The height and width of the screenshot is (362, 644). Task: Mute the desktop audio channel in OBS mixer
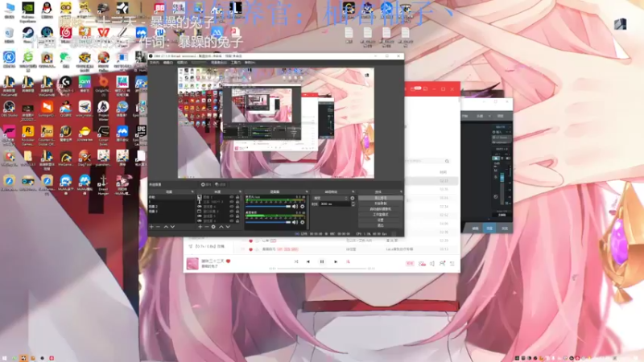click(295, 222)
